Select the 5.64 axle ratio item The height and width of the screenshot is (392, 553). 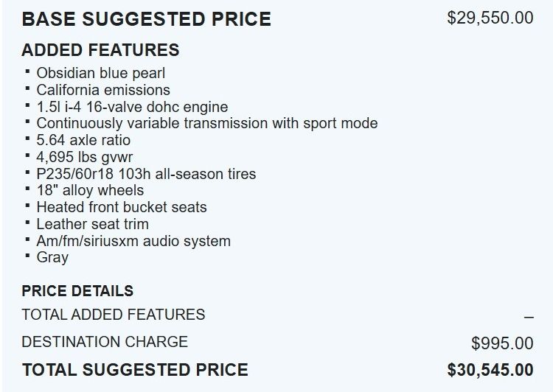pos(83,140)
